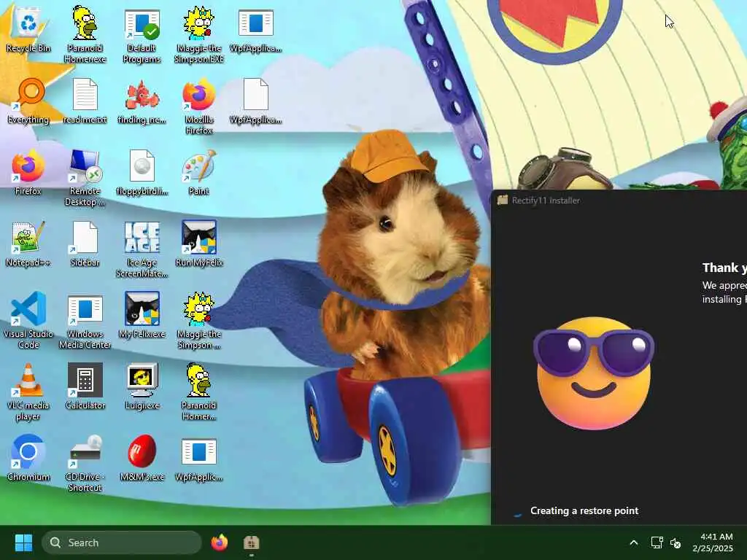Open Notepad++ desktop shortcut
This screenshot has width=747, height=560.
(28, 244)
